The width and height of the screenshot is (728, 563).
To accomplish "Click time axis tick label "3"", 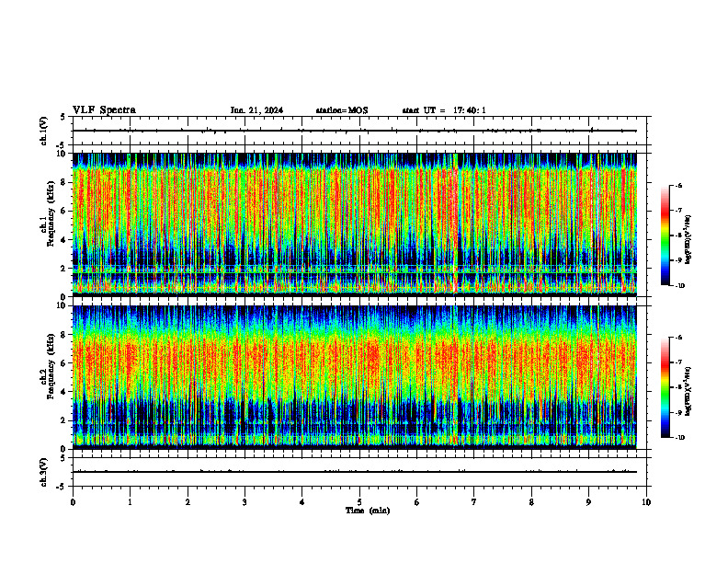I will tap(245, 502).
